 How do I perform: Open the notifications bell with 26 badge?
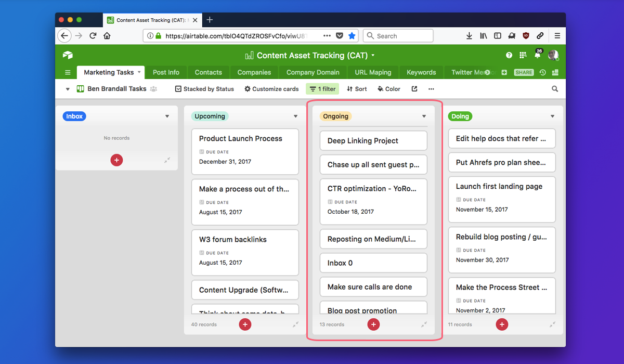tap(538, 54)
